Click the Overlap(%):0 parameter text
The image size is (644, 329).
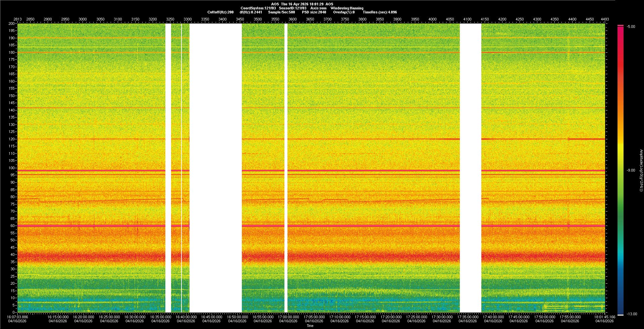coord(344,12)
